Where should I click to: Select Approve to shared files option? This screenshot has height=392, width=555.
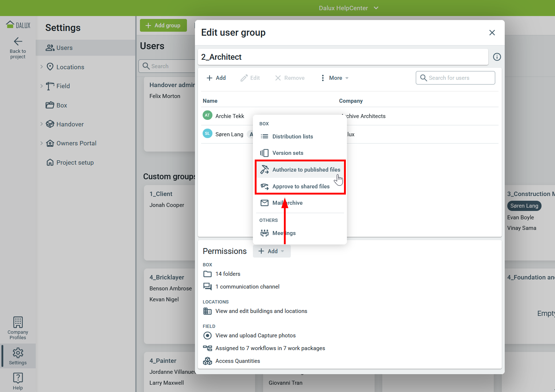pos(301,187)
